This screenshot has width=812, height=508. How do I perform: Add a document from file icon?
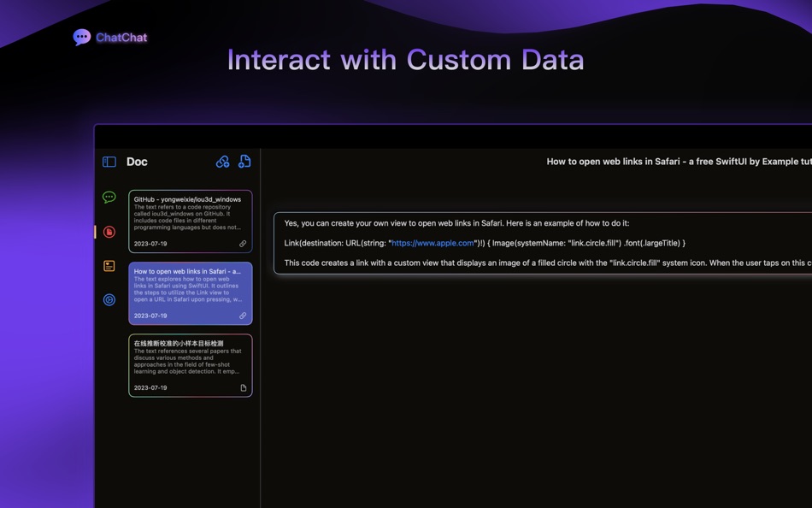coord(244,162)
